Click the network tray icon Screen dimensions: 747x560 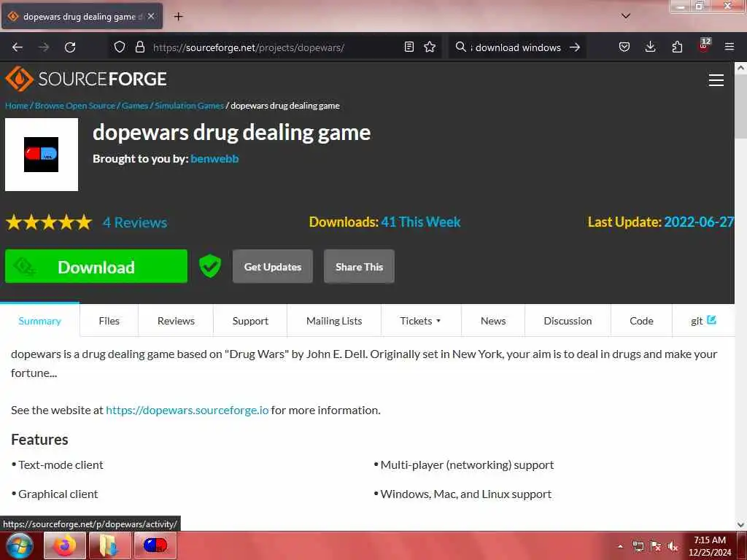click(x=638, y=546)
